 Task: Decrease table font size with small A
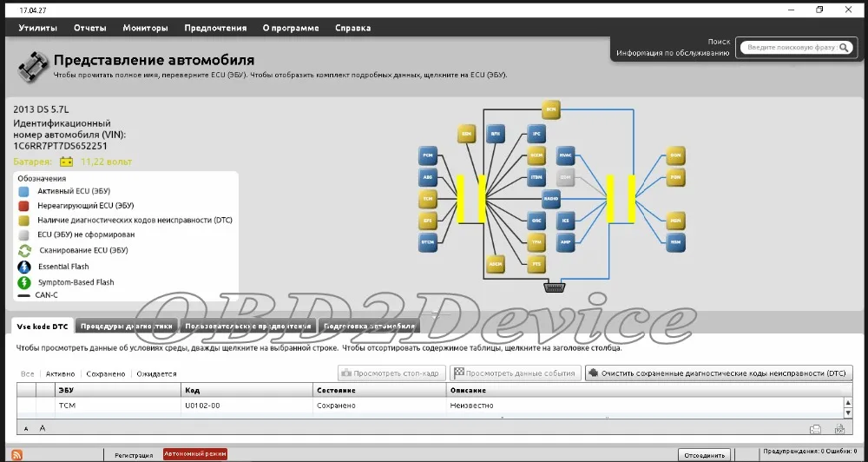(27, 429)
